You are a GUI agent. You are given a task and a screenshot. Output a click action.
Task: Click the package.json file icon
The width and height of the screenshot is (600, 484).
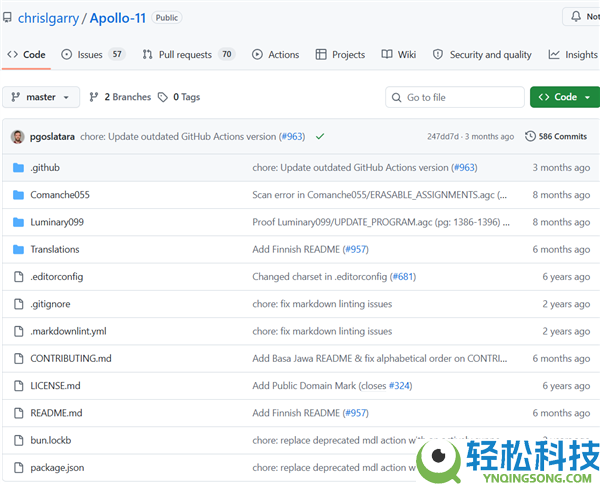coord(18,468)
